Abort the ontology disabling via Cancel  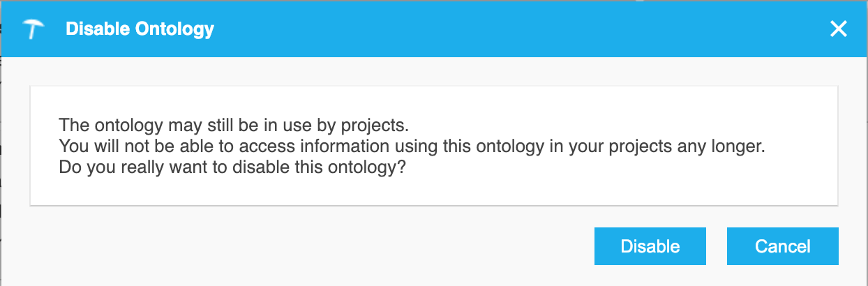tap(782, 246)
